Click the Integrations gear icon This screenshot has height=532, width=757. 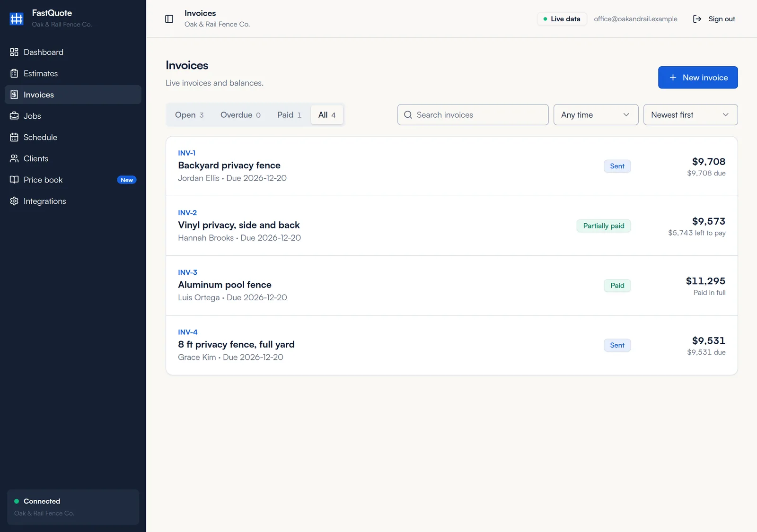tap(14, 201)
